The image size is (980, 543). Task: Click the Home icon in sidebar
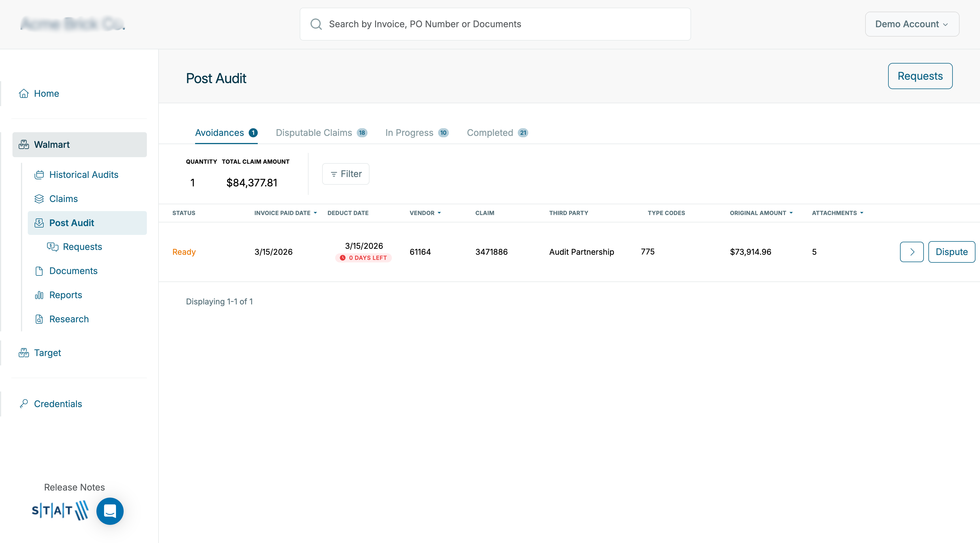point(24,94)
